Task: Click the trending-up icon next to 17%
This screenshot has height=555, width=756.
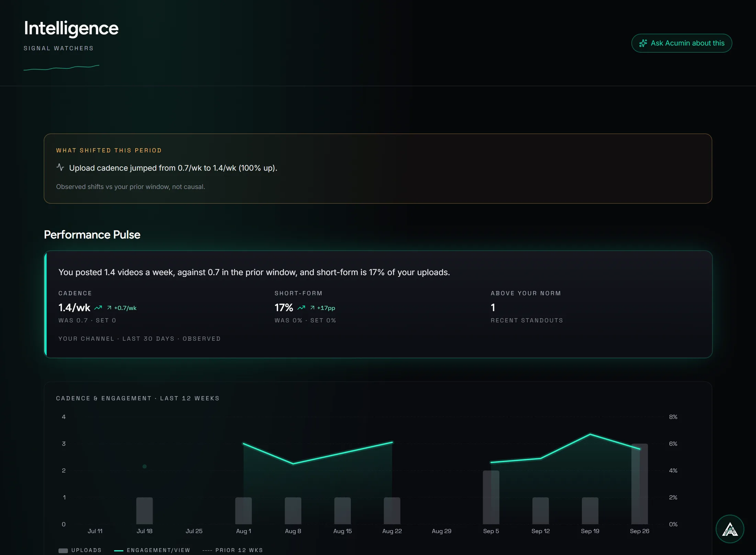Action: [301, 308]
